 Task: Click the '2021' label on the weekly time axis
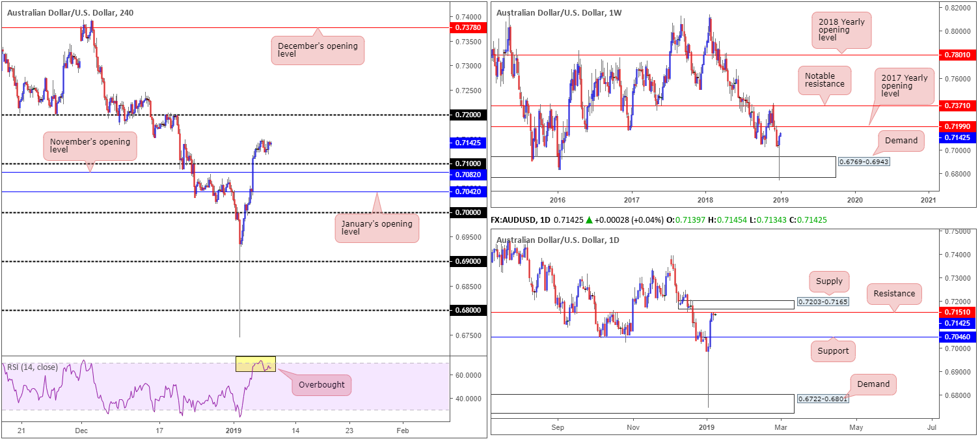929,199
